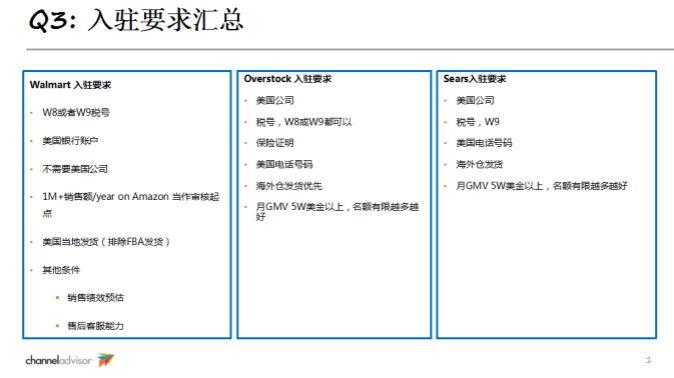Click the ChannelAdvisor logo arrow icon
Viewport: 674px width, 378px height.
click(x=106, y=360)
